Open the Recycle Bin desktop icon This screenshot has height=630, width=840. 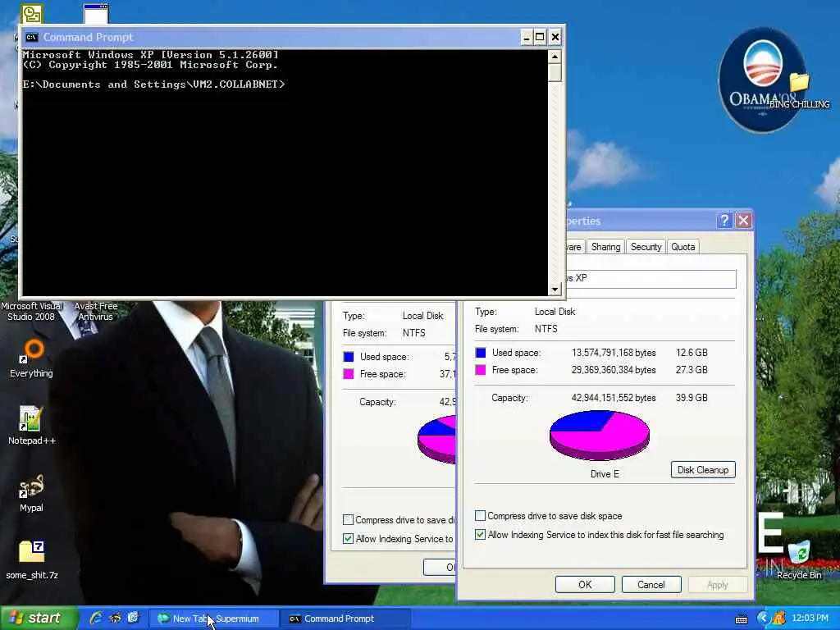[x=799, y=559]
